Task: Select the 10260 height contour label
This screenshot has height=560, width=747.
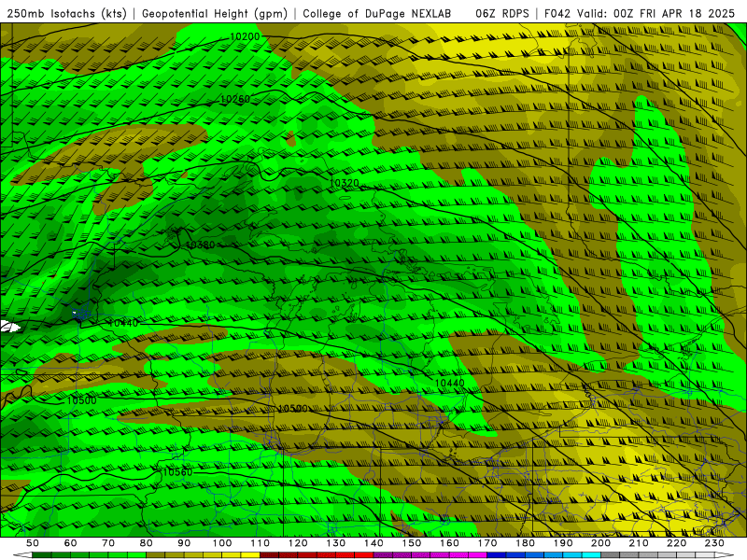Action: (x=235, y=99)
